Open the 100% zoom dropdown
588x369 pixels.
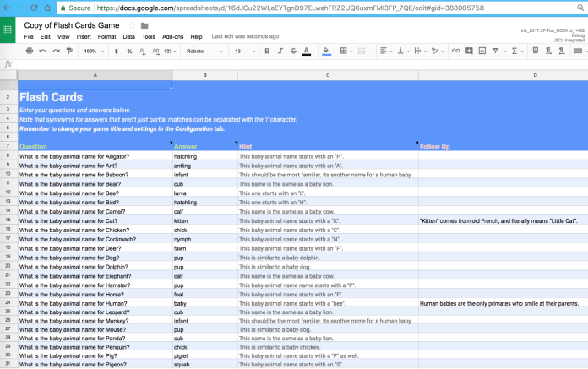pyautogui.click(x=93, y=51)
